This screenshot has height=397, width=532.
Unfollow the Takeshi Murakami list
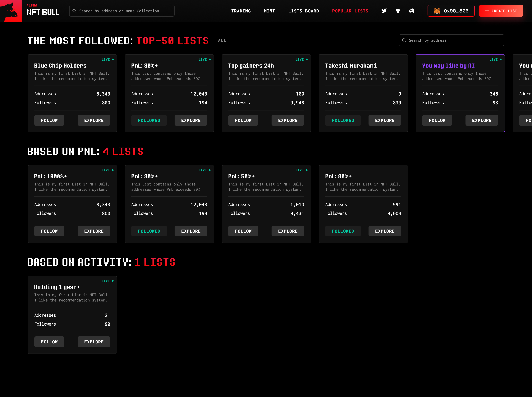pyautogui.click(x=343, y=120)
